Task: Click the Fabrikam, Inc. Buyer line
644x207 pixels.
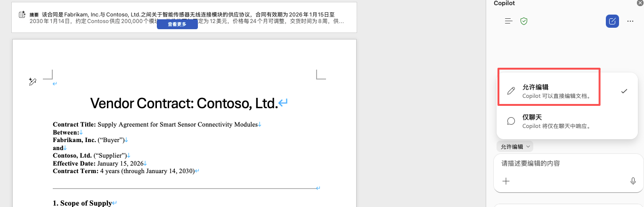Action: tap(89, 140)
